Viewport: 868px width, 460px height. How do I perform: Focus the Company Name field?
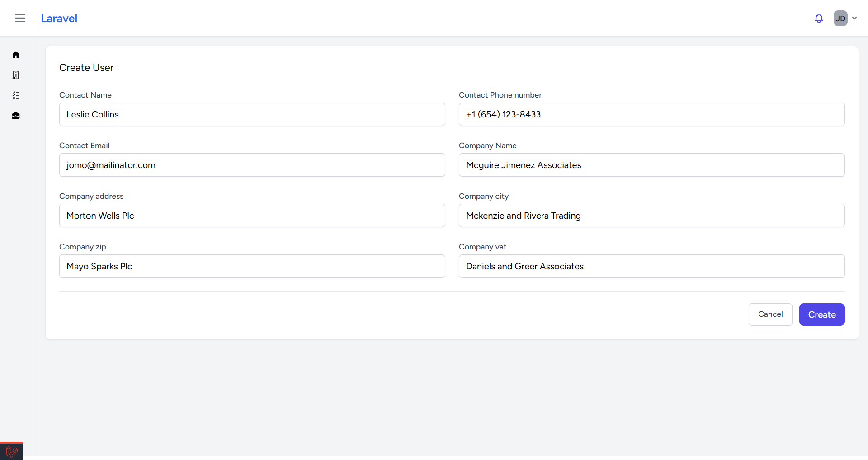652,165
